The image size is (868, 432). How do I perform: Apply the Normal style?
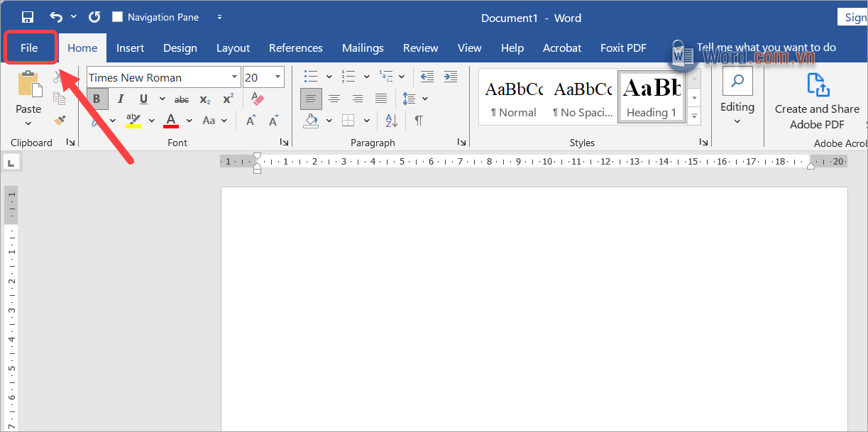point(514,97)
